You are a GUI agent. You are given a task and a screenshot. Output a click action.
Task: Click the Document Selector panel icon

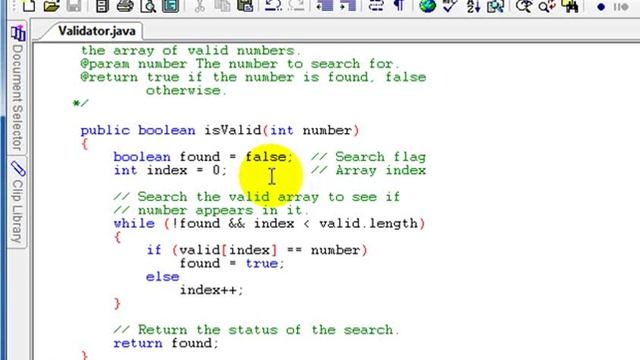click(18, 33)
